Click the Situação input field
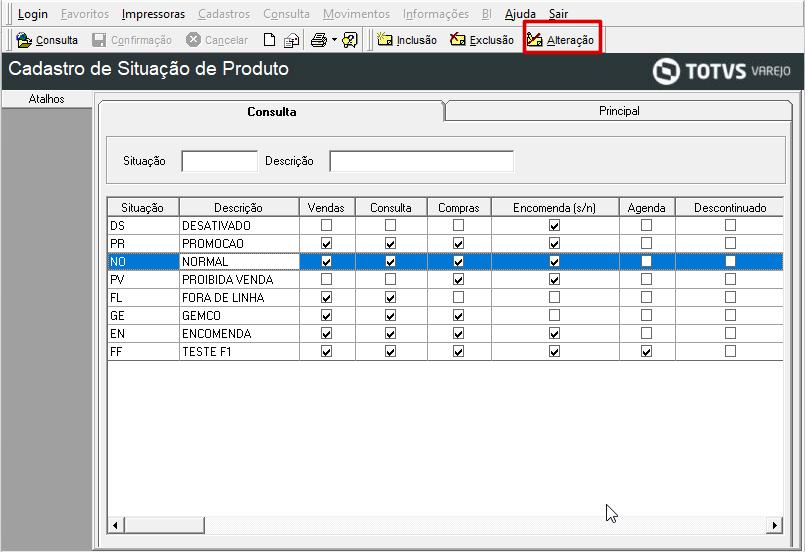 coord(220,161)
